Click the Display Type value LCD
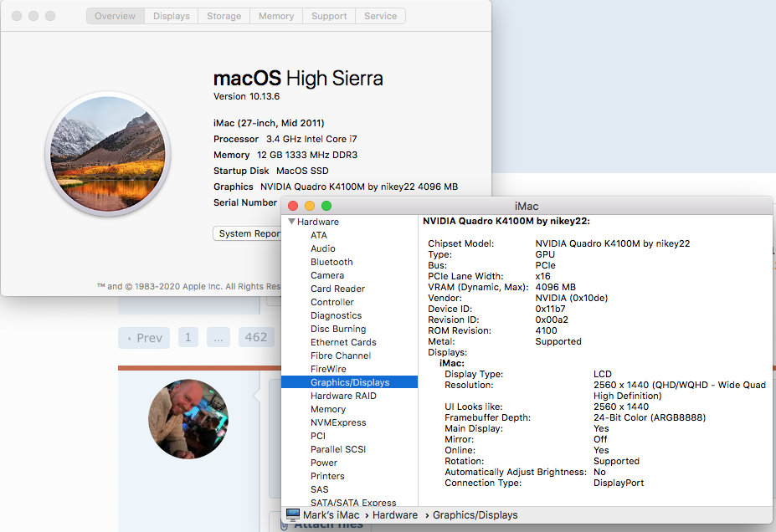 [602, 374]
